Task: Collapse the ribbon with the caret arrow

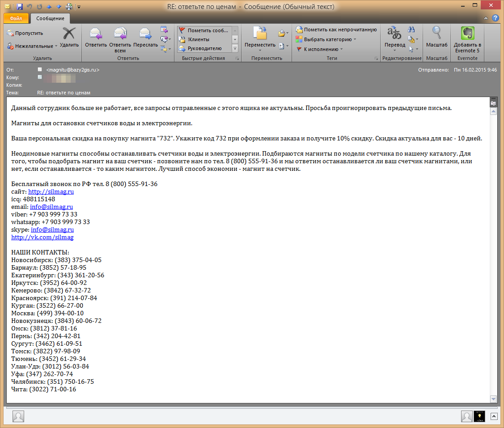Action: [x=486, y=18]
